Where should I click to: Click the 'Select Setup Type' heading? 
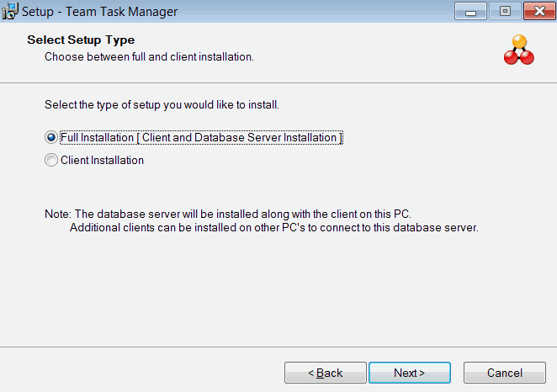81,40
